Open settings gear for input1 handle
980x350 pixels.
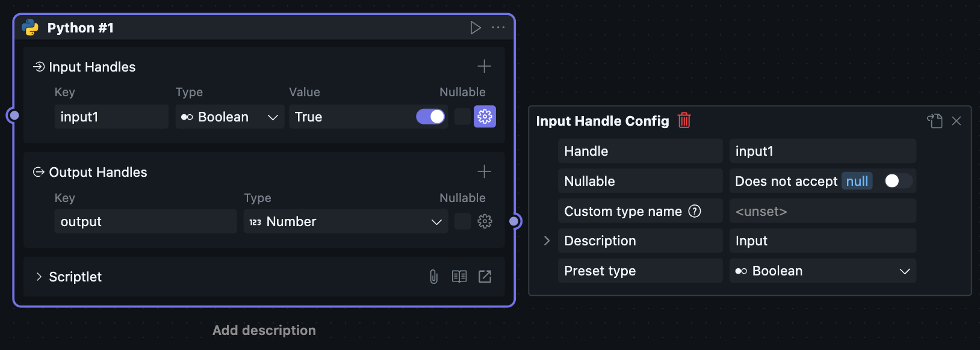pos(485,117)
